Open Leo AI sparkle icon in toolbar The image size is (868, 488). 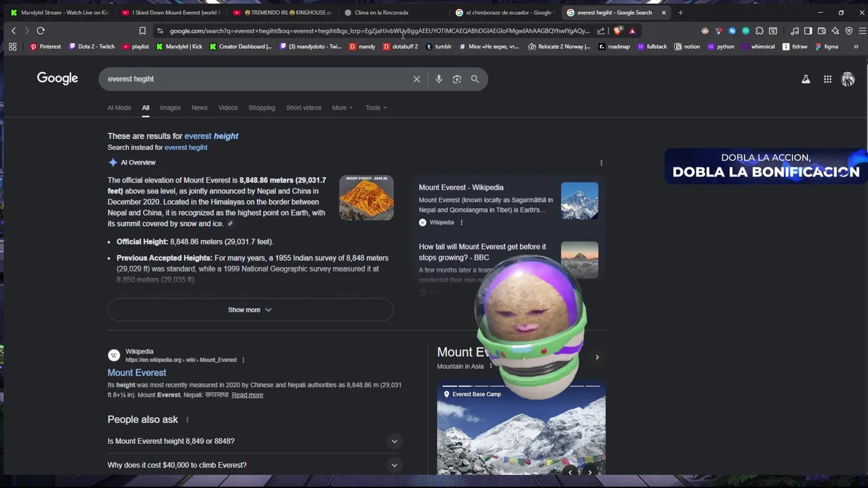point(835,30)
